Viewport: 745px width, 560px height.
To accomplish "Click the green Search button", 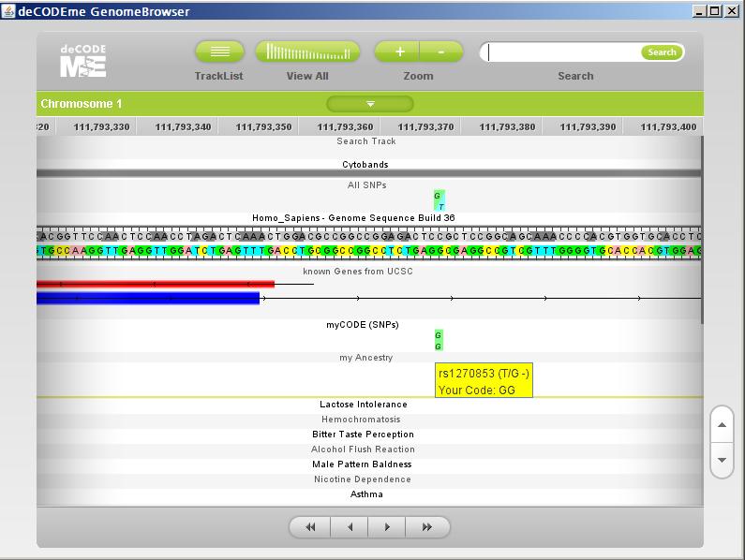I will click(x=662, y=52).
